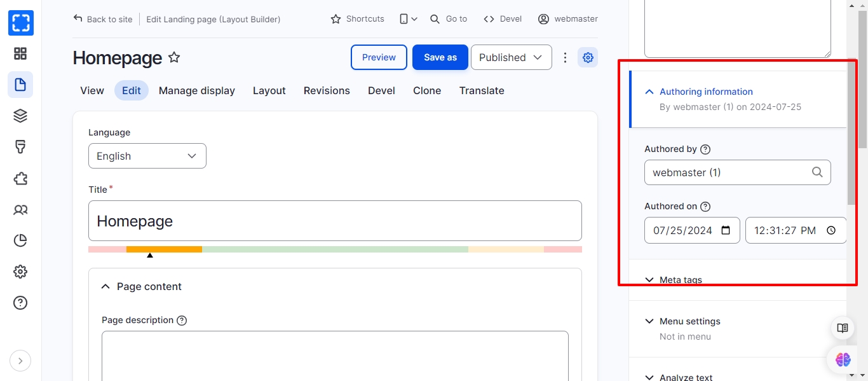Screen dimensions: 868x381
Task: Open the Language dropdown set to English
Action: pyautogui.click(x=147, y=156)
